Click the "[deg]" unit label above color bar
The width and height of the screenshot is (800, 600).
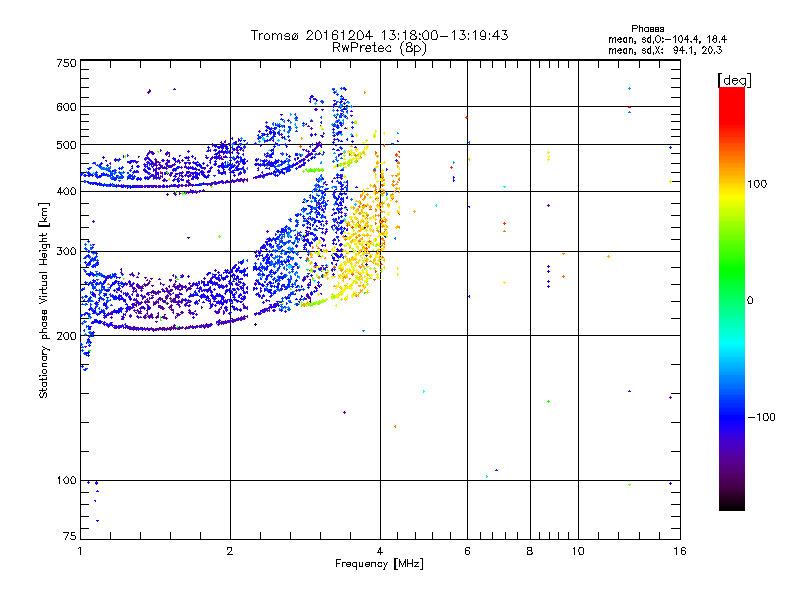coord(734,80)
